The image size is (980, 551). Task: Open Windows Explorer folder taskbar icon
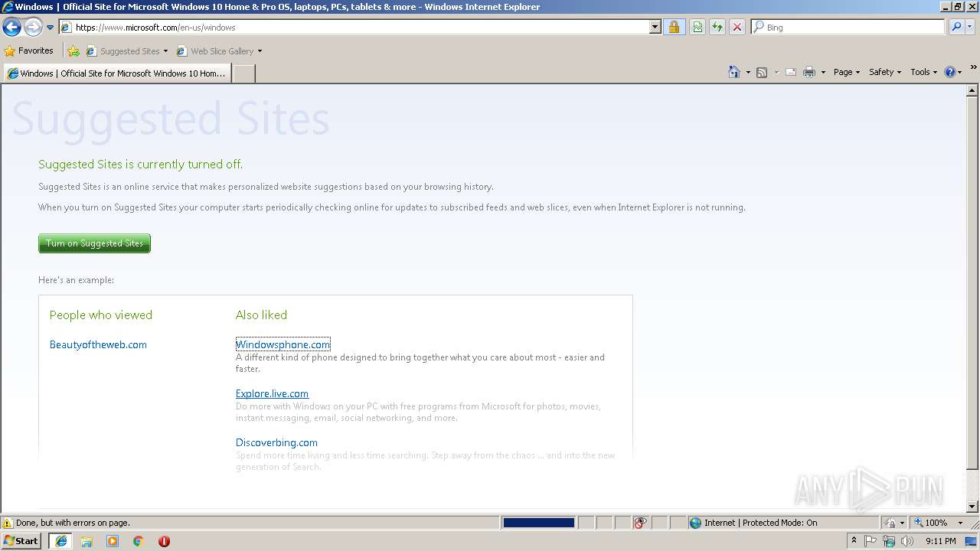tap(87, 541)
